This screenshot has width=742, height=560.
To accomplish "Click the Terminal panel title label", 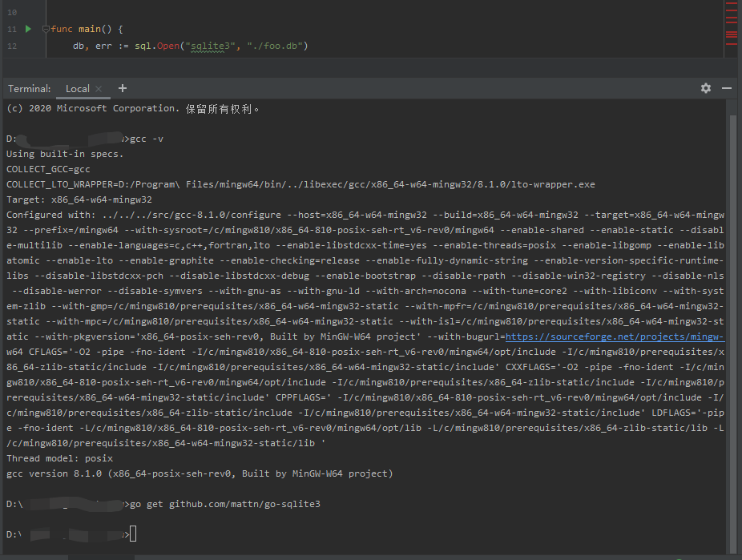I will coord(29,88).
